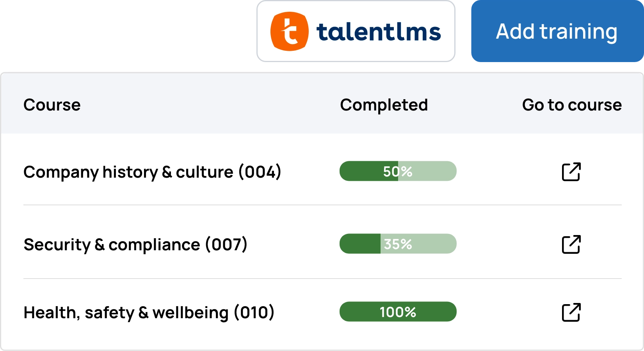Click the 50% label on the progress bar
Screen dimensions: 644x351
(397, 171)
